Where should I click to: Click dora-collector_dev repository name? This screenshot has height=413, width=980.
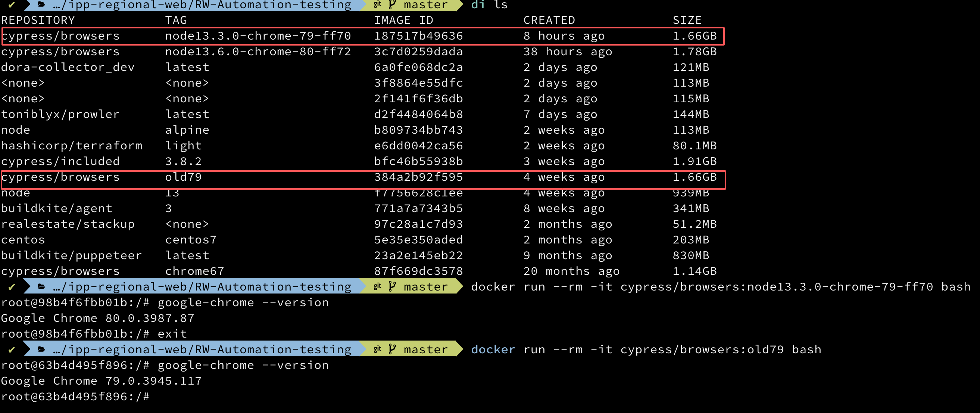[x=68, y=67]
